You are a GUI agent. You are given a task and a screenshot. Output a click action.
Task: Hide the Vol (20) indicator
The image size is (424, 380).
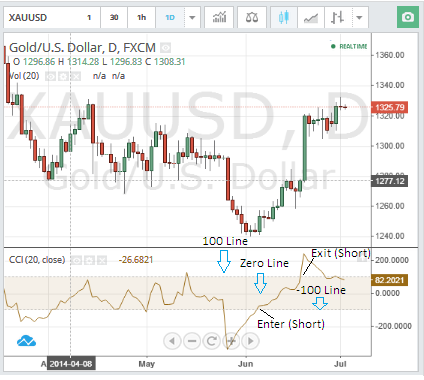(x=50, y=77)
